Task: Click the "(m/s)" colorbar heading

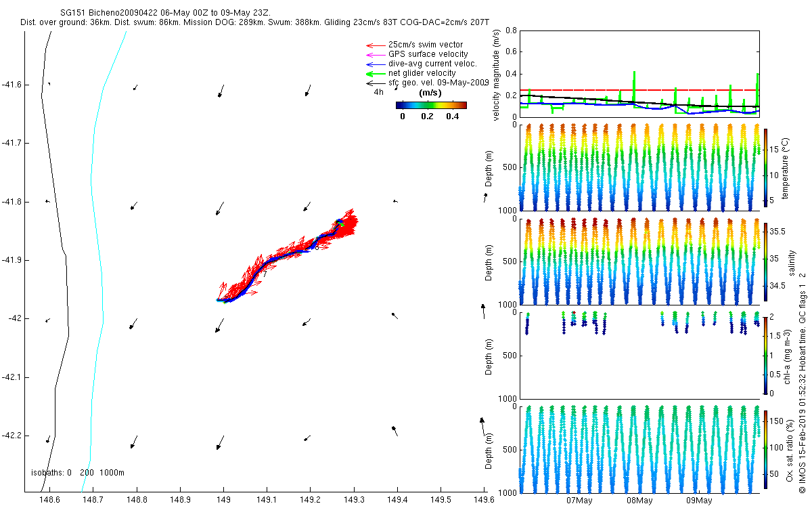Action: (x=430, y=93)
